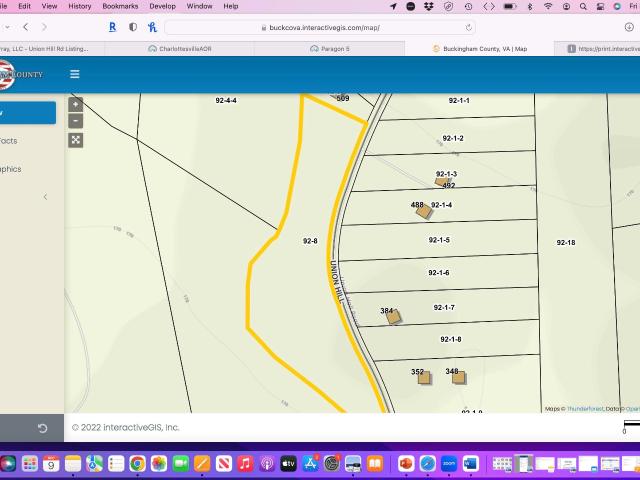Launch Google Chrome from the Dock
The width and height of the screenshot is (640, 480).
[138, 464]
